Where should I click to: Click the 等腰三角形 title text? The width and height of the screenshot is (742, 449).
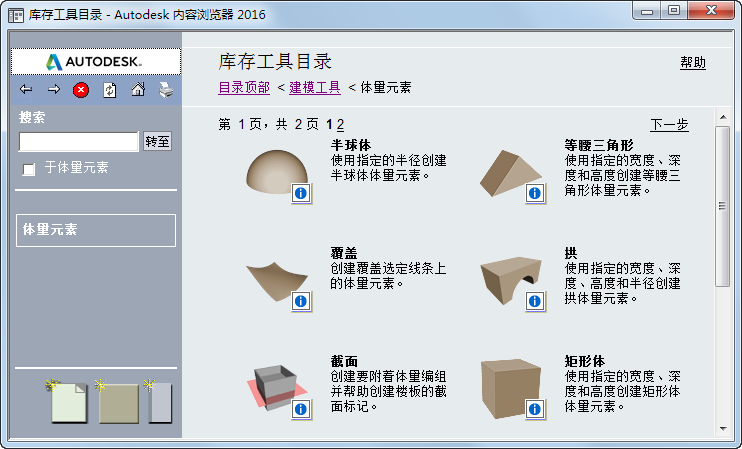point(598,145)
